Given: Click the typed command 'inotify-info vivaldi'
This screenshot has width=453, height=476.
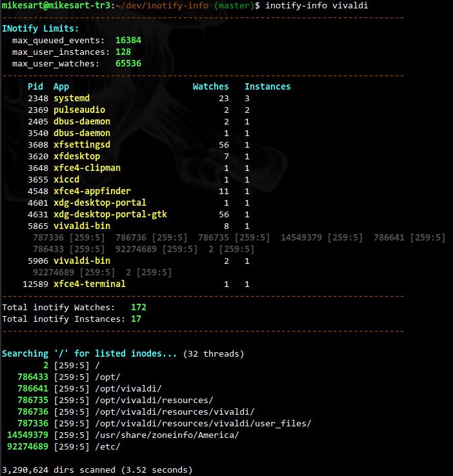Looking at the screenshot, I should (317, 6).
